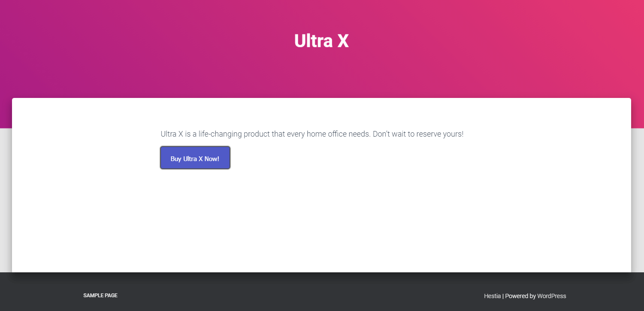
Task: Follow the Hestia theme credit link
Action: coord(492,296)
